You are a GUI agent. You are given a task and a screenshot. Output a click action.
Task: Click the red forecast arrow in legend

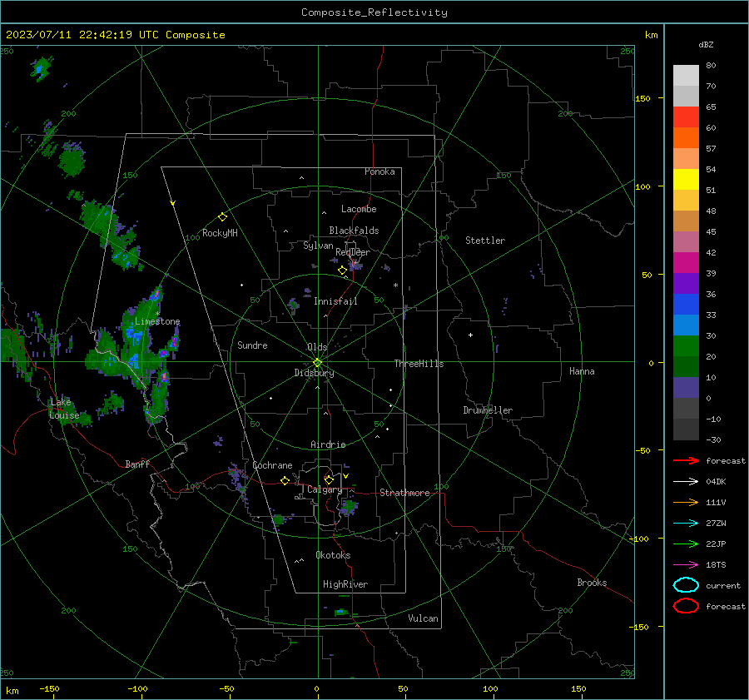[686, 460]
